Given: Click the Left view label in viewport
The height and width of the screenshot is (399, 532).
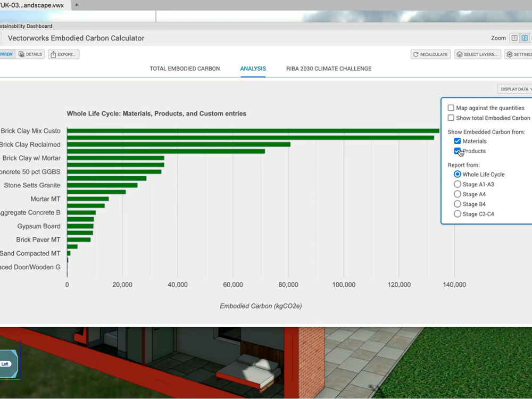Looking at the screenshot, I should click(x=5, y=364).
